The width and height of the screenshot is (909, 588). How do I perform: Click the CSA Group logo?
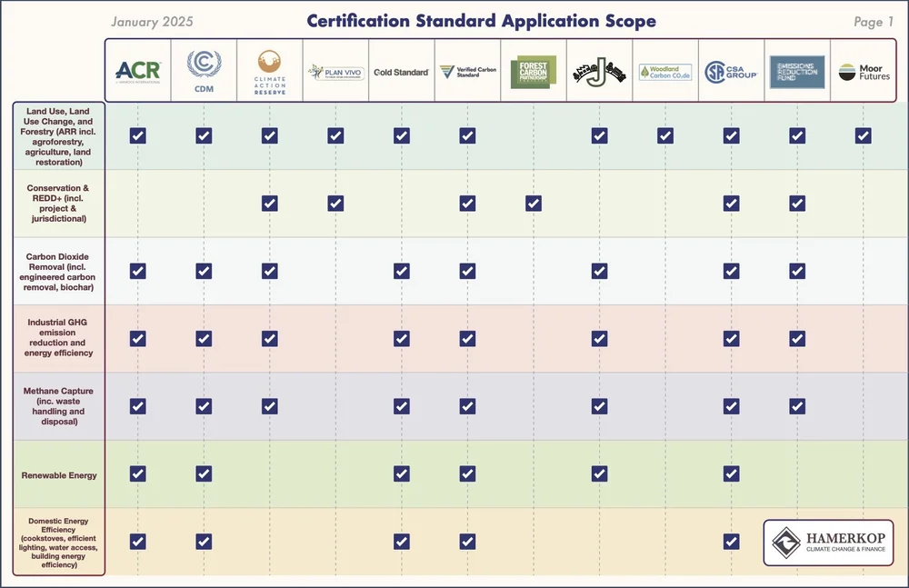(731, 72)
